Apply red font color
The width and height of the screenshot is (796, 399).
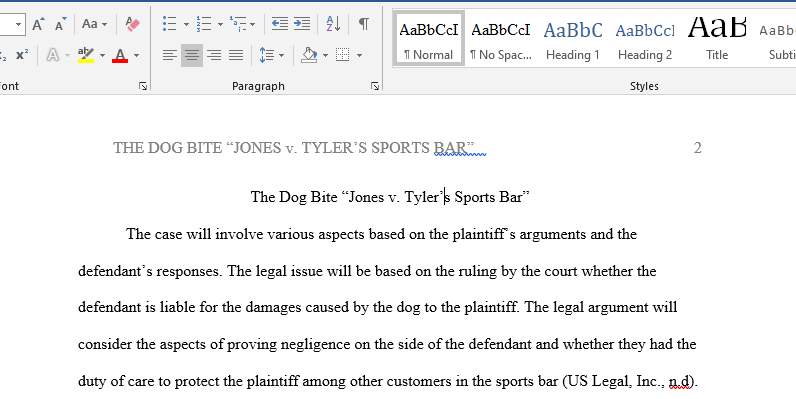click(120, 55)
